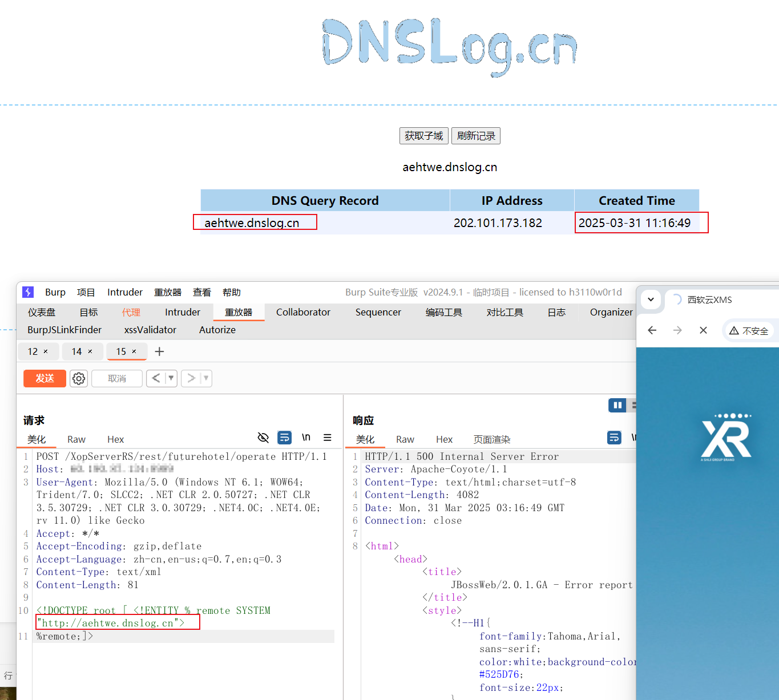Image resolution: width=779 pixels, height=700 pixels.
Task: Select side-by-side split layout icon
Action: (617, 405)
